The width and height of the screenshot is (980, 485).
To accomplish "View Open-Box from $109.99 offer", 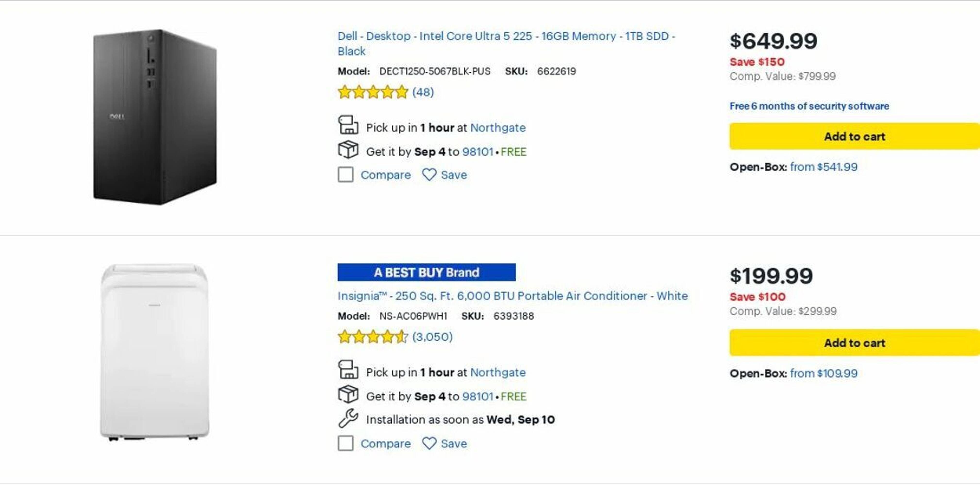I will [823, 373].
